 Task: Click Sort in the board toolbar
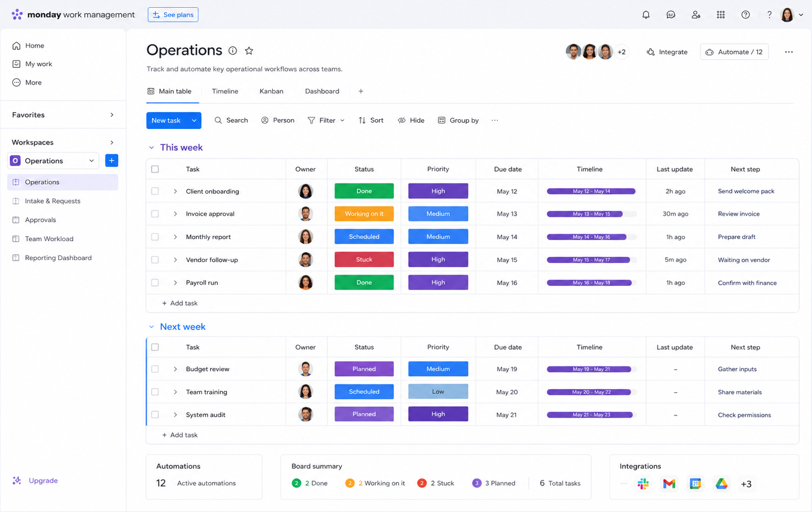(371, 120)
